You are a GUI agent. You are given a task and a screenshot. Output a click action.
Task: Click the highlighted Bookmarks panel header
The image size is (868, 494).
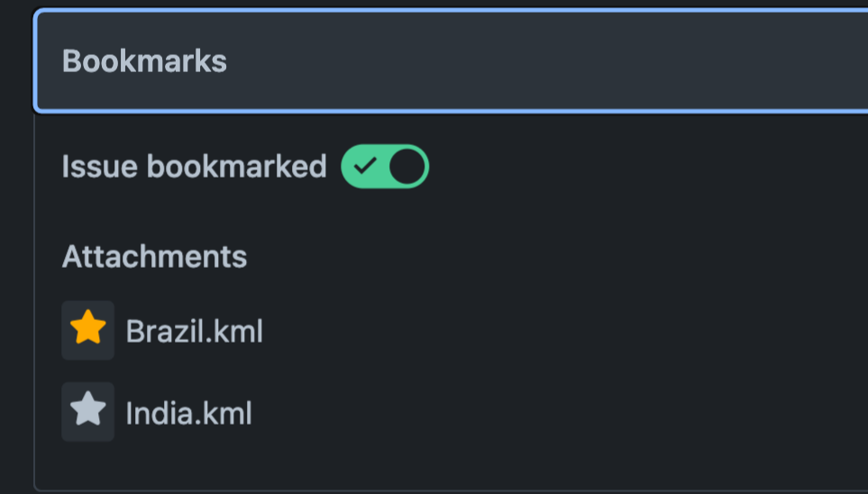pos(451,61)
